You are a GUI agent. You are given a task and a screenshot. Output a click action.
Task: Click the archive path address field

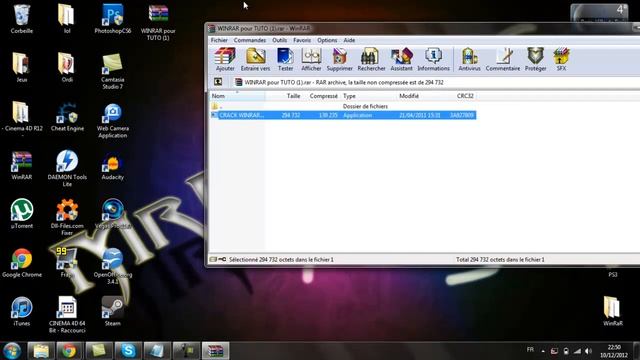(436, 82)
